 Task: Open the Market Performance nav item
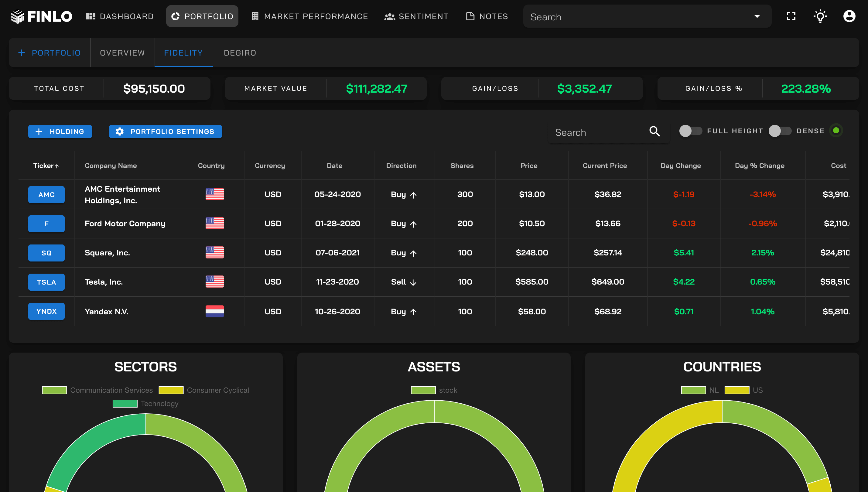(309, 16)
